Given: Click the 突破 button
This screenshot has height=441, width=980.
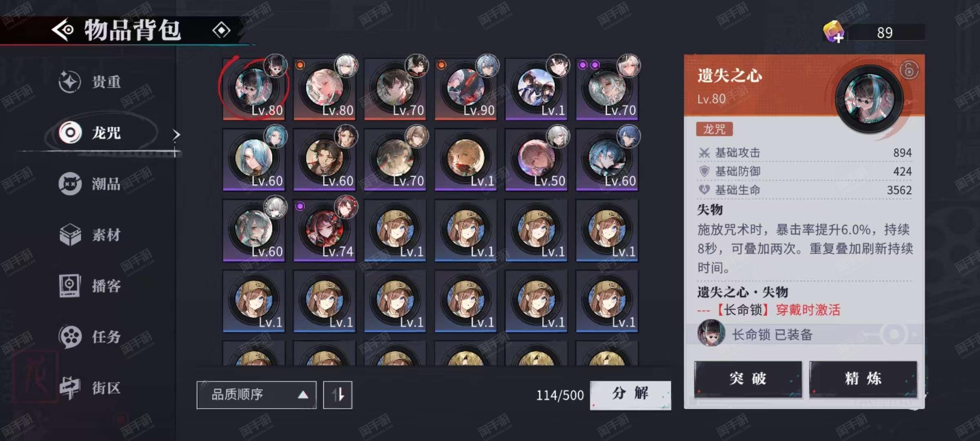Looking at the screenshot, I should (x=748, y=379).
